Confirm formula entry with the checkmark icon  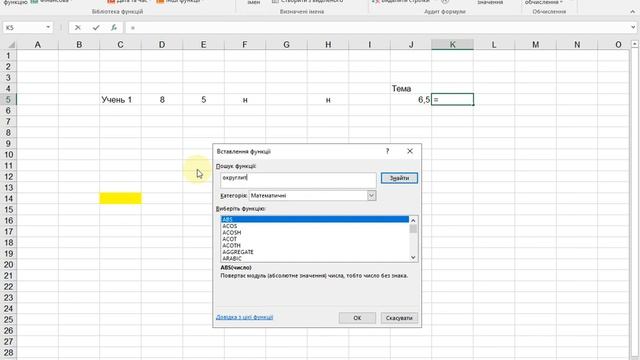[96, 28]
